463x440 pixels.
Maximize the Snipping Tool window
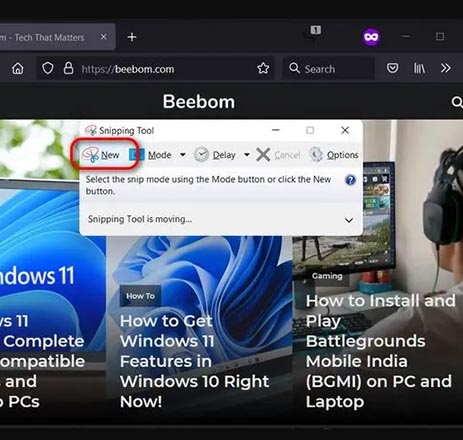click(310, 130)
